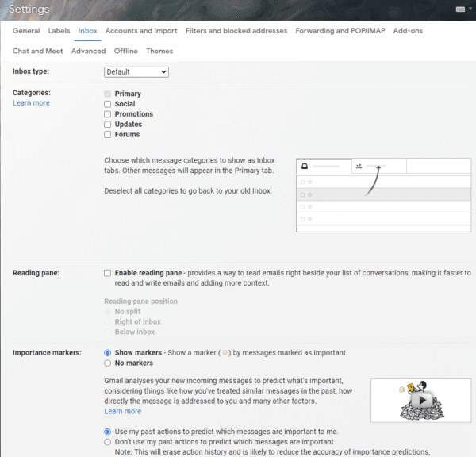The image size is (476, 457).
Task: Select the No markers radio button
Action: click(108, 363)
